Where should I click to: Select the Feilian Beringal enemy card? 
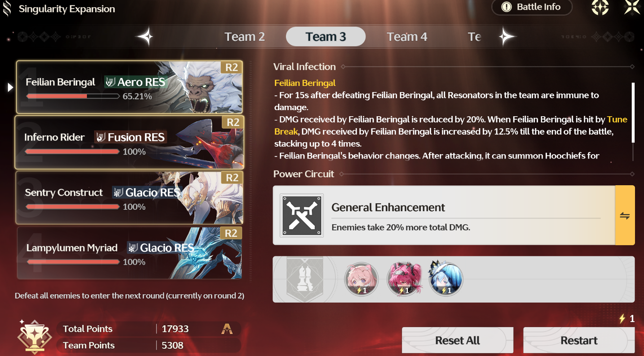(x=129, y=87)
